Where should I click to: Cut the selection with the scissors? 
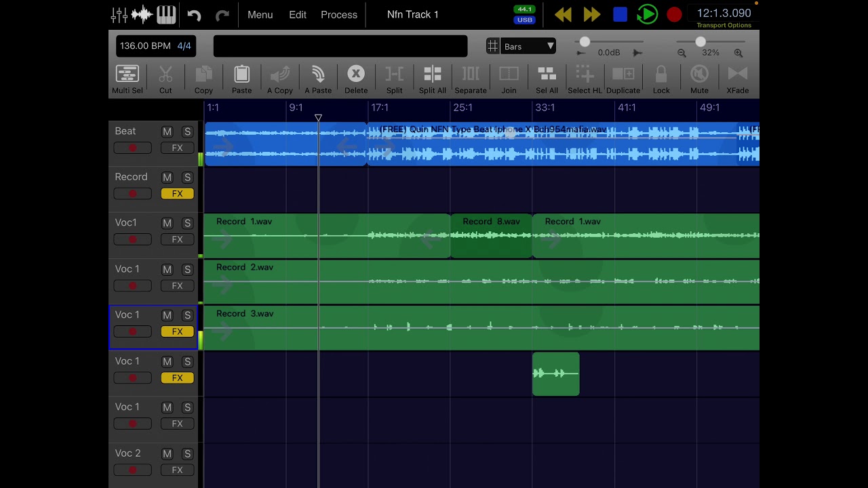(x=165, y=79)
